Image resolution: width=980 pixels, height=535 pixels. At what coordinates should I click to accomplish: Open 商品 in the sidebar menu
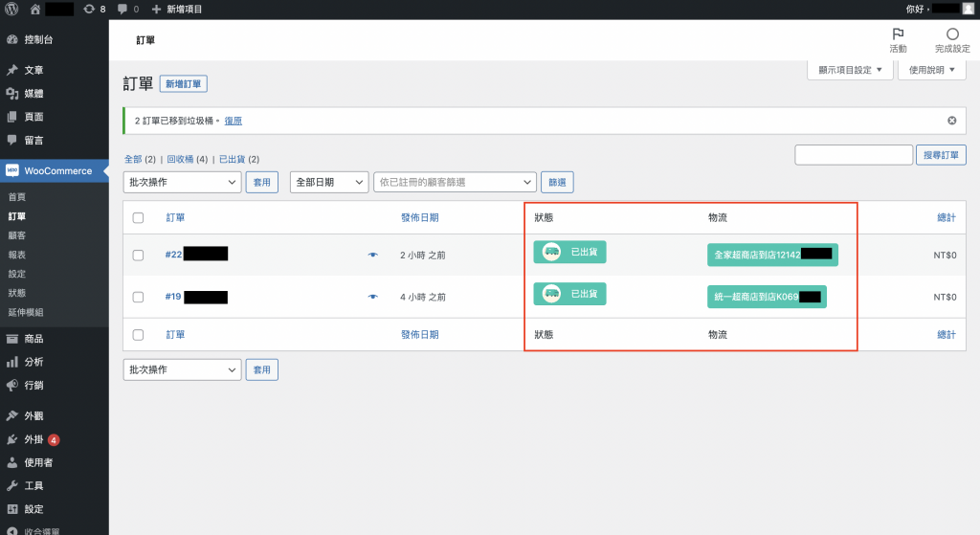tap(33, 339)
